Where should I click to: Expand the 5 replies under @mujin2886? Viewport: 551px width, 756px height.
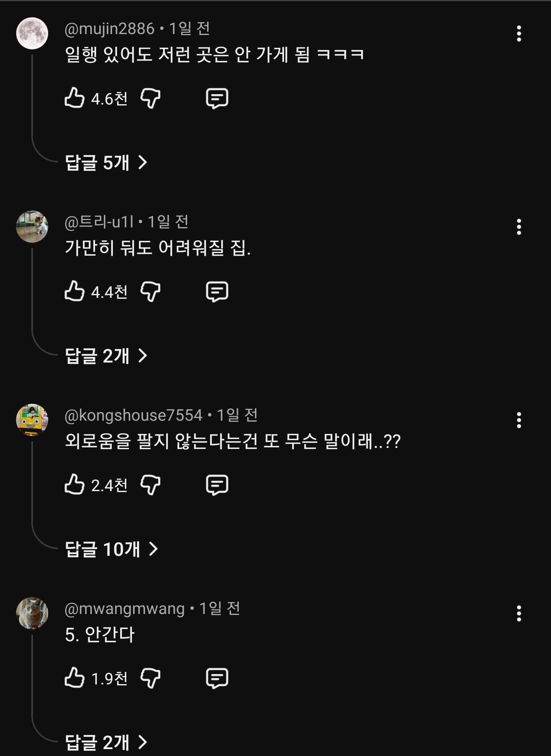click(x=106, y=163)
